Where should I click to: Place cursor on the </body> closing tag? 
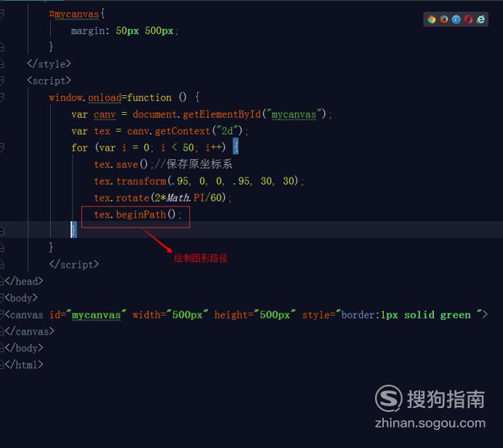24,348
